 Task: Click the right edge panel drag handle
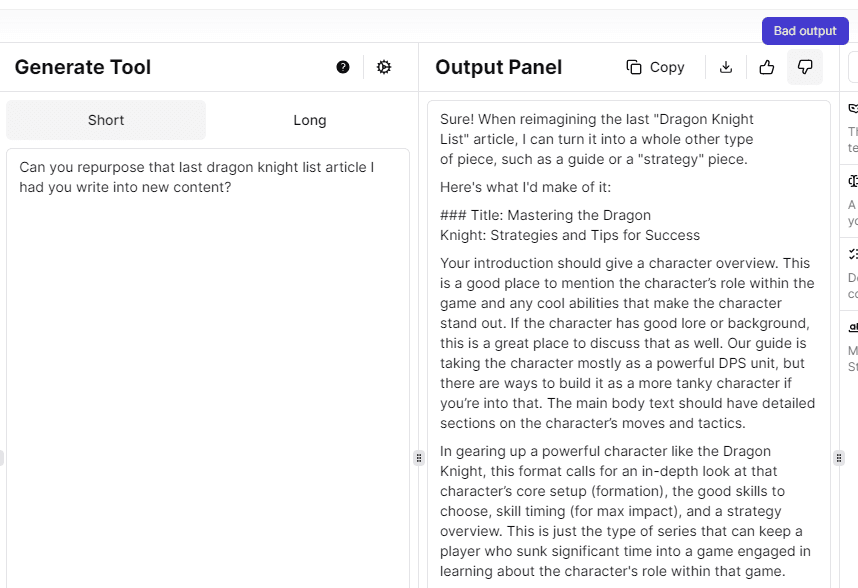(838, 458)
